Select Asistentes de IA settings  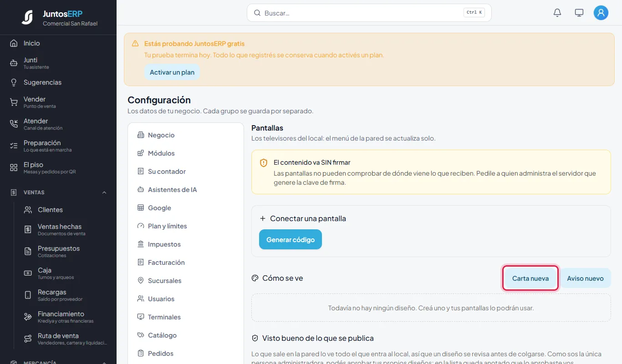coord(186,190)
